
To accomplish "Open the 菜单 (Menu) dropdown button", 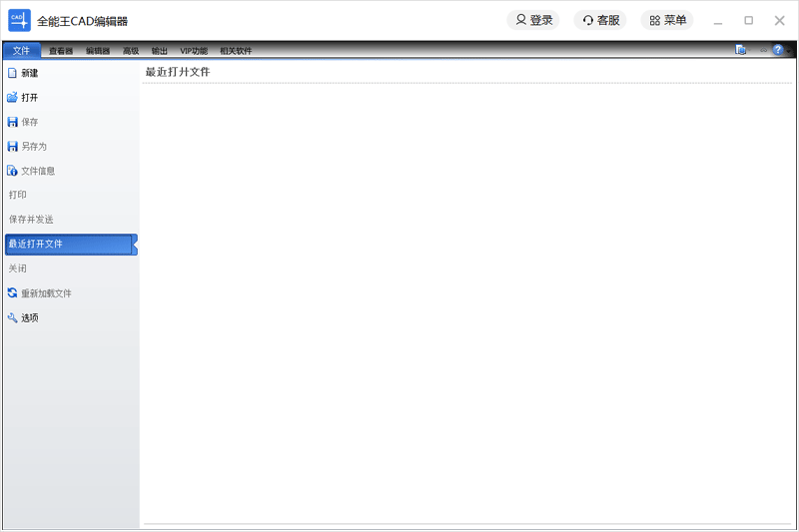I will 666,20.
